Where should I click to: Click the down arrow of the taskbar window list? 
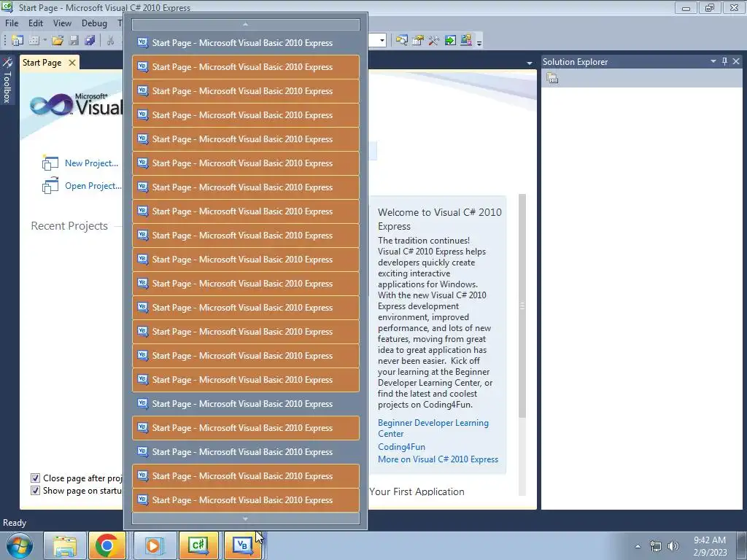point(246,518)
